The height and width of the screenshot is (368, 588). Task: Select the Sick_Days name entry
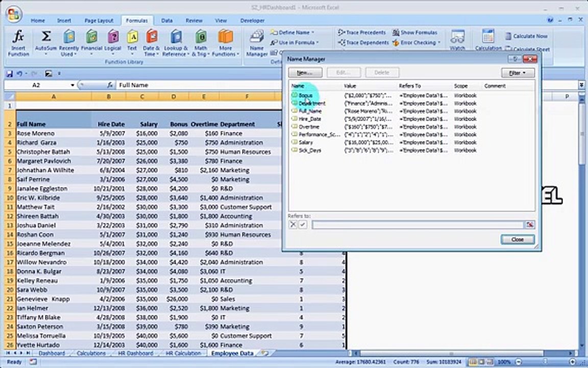coord(310,150)
